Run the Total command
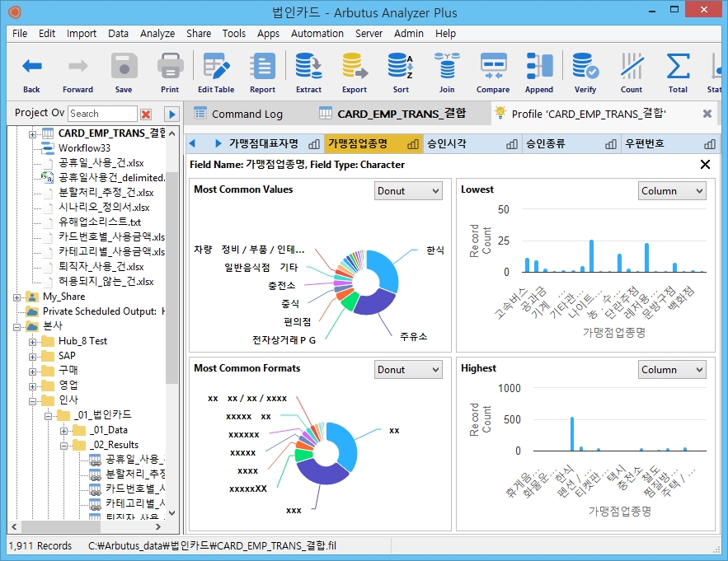The width and height of the screenshot is (728, 561). (x=678, y=72)
